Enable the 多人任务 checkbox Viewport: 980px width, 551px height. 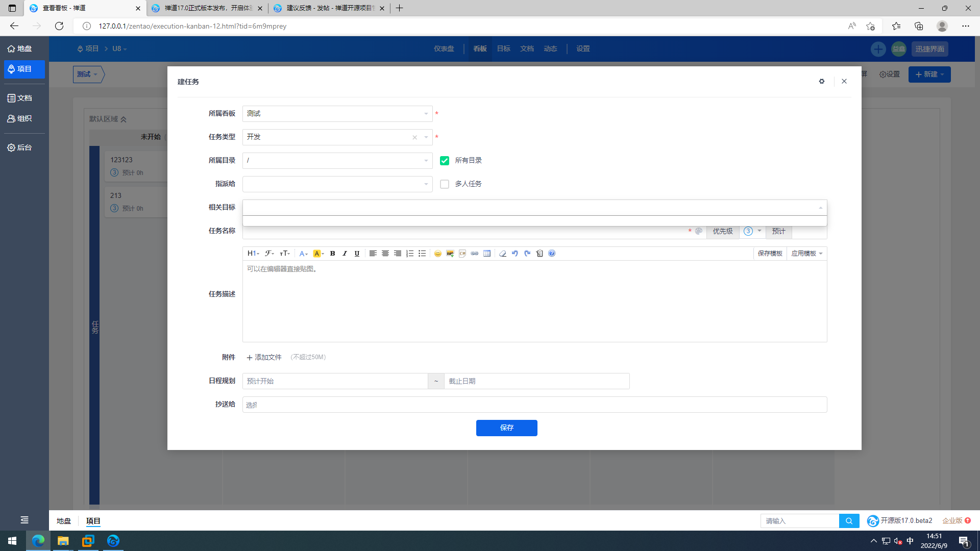[445, 184]
